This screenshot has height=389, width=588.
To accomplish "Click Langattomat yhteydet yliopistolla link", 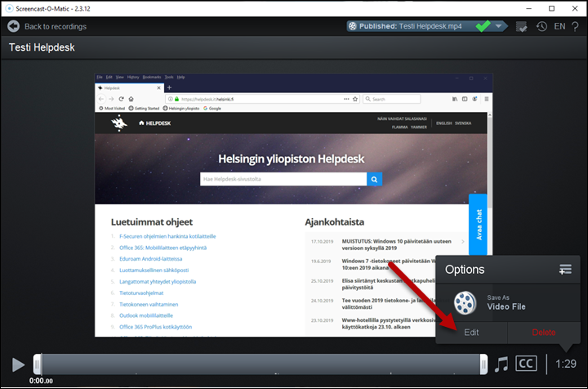I will [158, 282].
